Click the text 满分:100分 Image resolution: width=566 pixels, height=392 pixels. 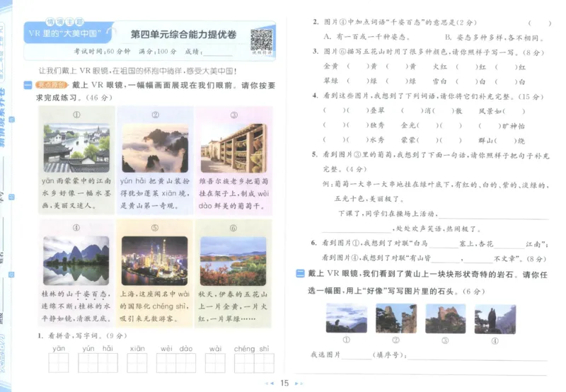(158, 51)
